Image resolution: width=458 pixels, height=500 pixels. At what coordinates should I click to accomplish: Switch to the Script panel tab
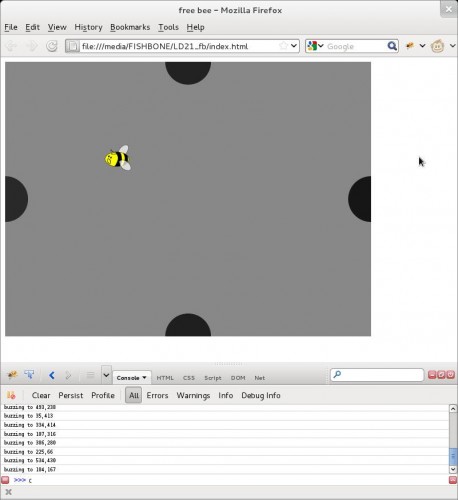(213, 378)
